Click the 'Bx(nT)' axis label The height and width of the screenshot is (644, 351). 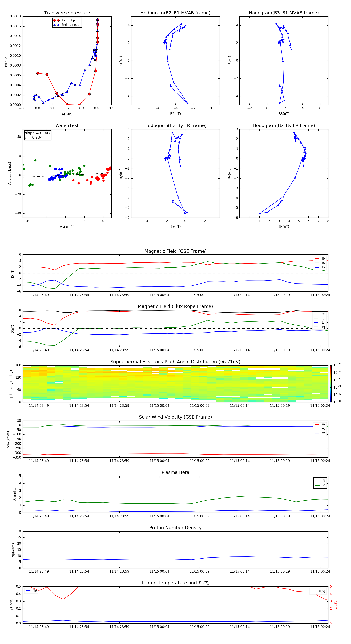click(x=284, y=227)
